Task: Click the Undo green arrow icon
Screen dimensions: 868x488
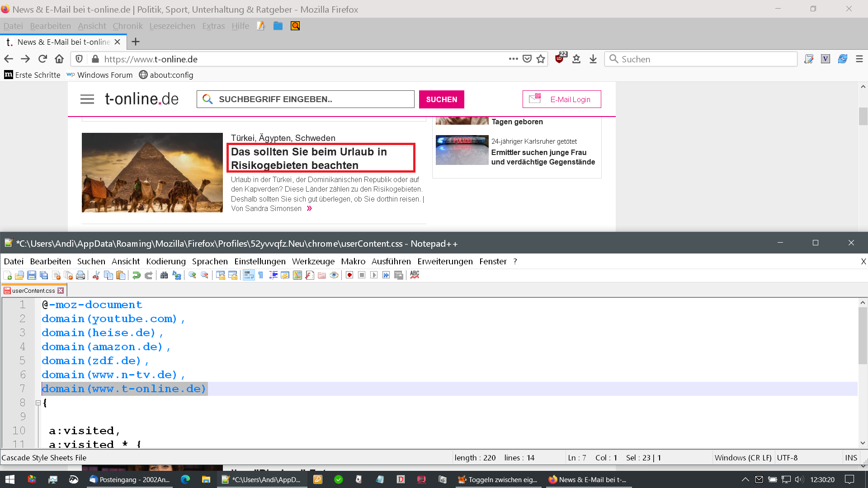Action: click(136, 275)
